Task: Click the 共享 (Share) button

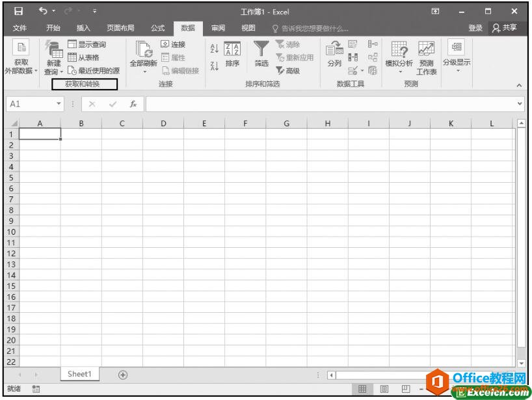Action: pos(507,28)
